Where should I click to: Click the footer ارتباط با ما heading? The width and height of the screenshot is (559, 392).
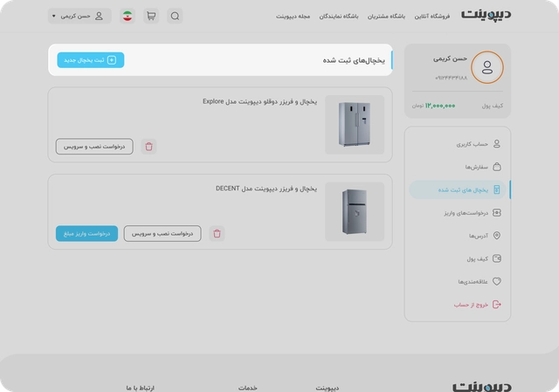pyautogui.click(x=140, y=388)
